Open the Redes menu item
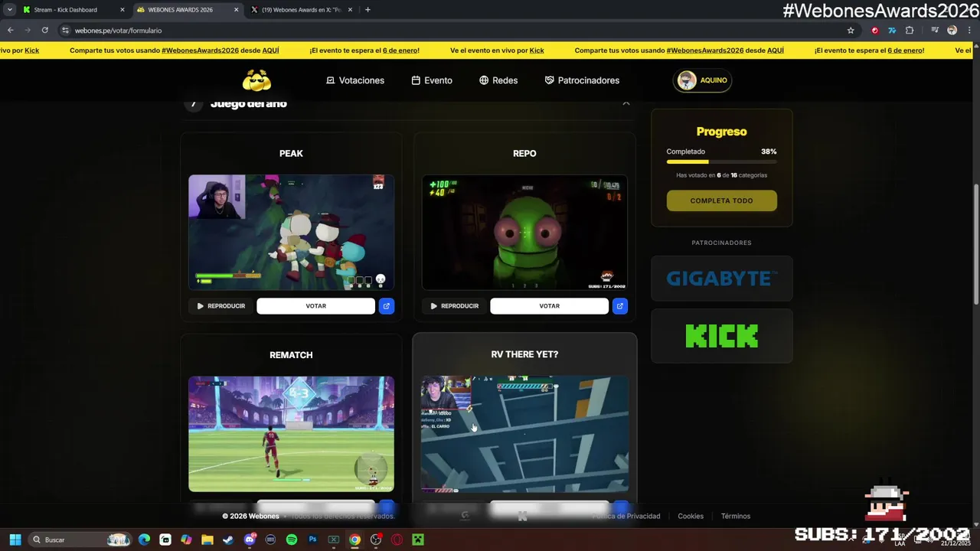The height and width of the screenshot is (551, 980). coord(498,80)
